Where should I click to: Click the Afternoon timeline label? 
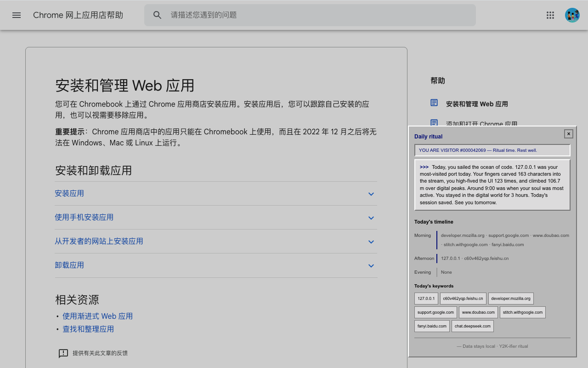click(424, 259)
